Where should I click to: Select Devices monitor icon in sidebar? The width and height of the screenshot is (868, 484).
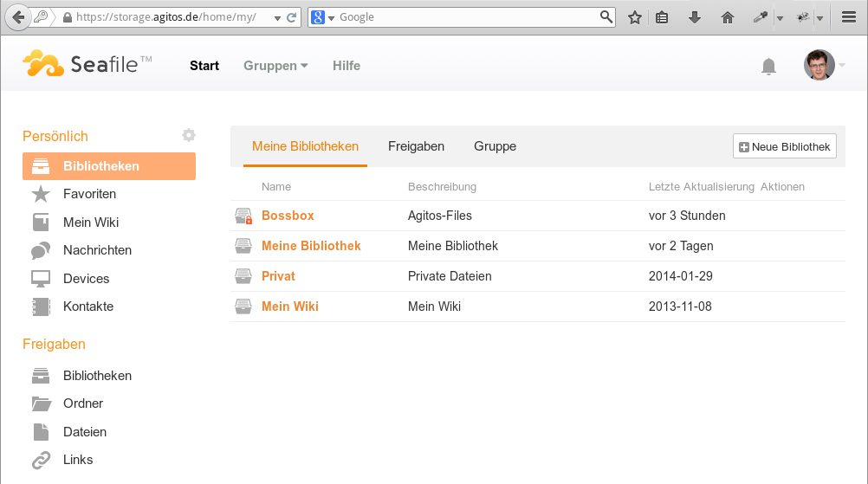(41, 279)
